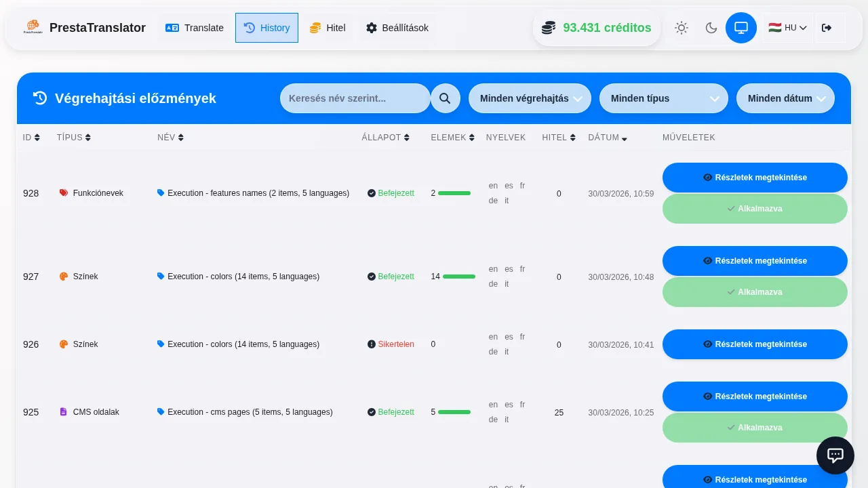
Task: Open the Minden dátum dropdown
Action: (x=785, y=98)
